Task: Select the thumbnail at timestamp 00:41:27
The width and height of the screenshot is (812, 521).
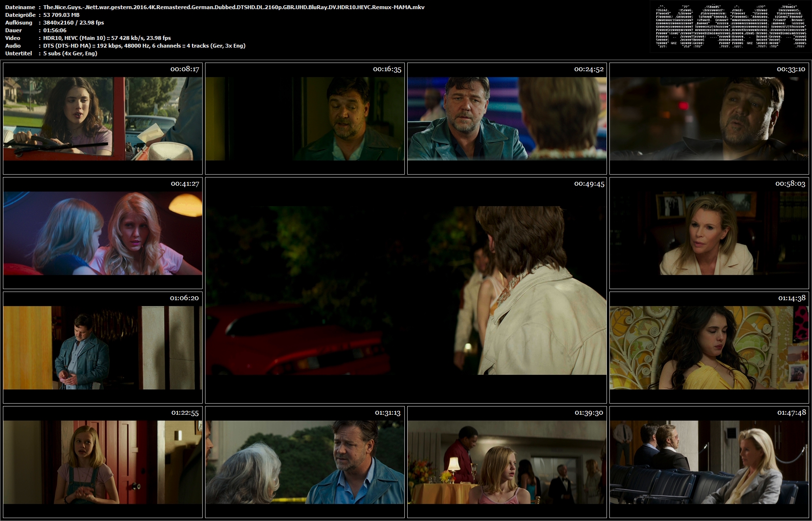Action: click(103, 233)
